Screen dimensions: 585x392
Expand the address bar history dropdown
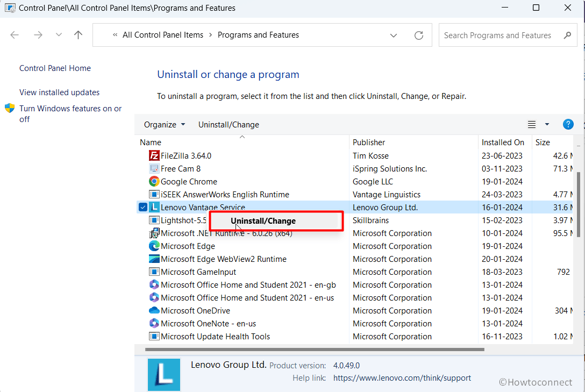393,35
